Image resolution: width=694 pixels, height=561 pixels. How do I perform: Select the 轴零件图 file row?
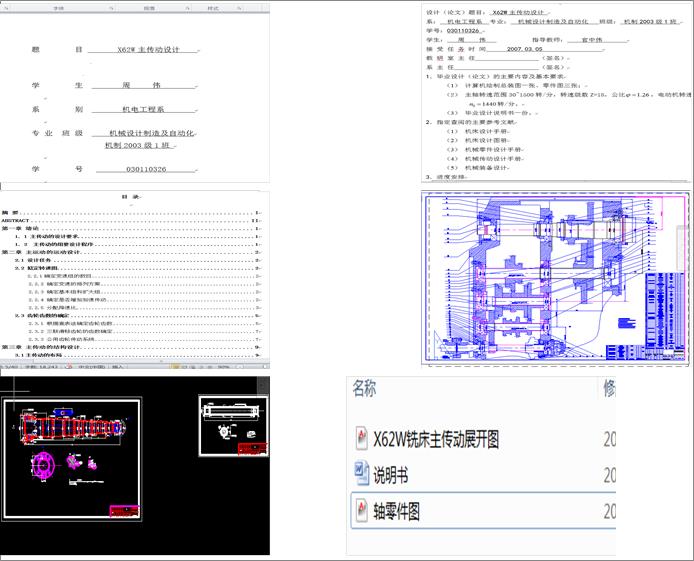(483, 511)
